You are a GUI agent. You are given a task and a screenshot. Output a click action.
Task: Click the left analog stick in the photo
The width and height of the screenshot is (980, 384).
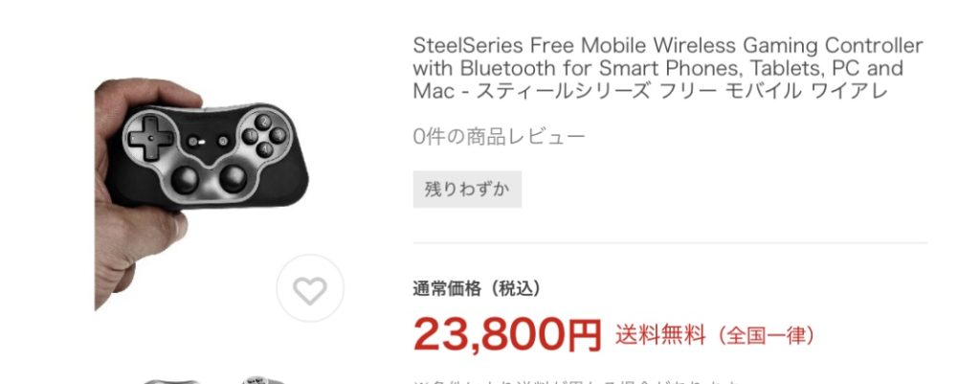pos(185,179)
